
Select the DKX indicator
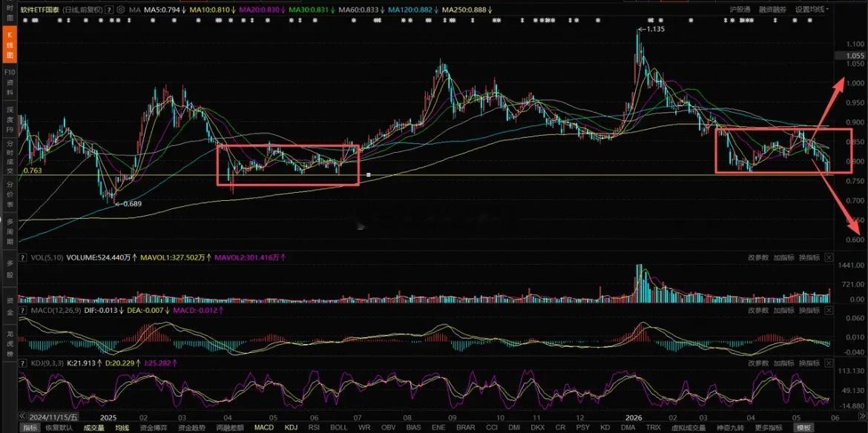[537, 428]
